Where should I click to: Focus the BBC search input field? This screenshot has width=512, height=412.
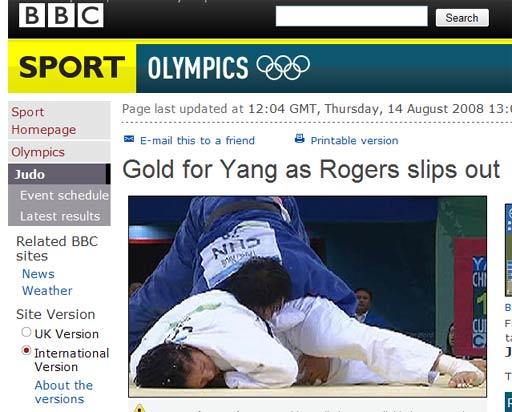[352, 16]
